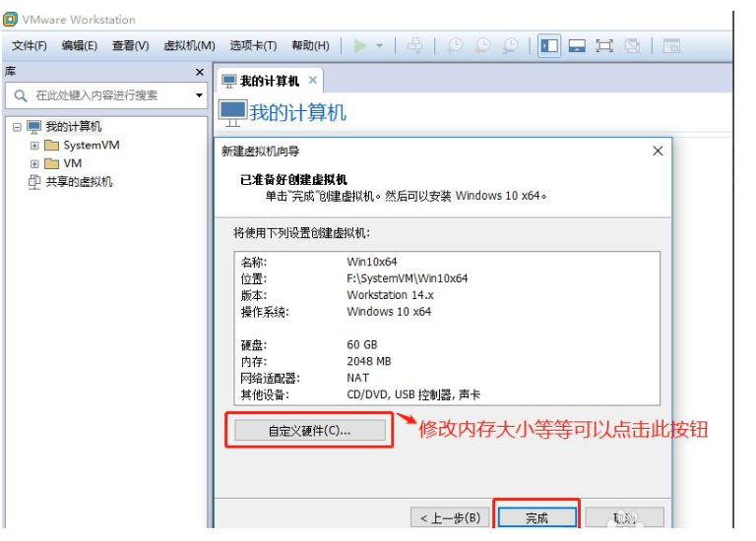Click the Full Screen mode icon
Screen dimensions: 756x541
coord(604,46)
